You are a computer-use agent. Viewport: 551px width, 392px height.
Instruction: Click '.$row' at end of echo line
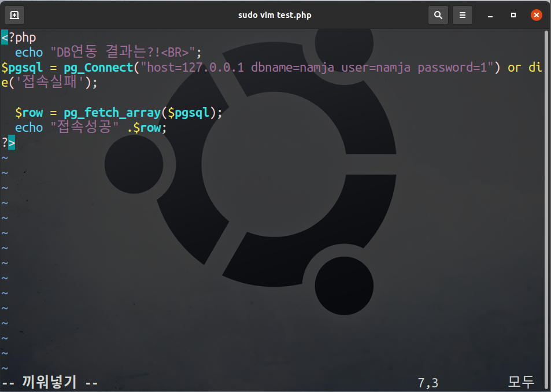pos(144,128)
